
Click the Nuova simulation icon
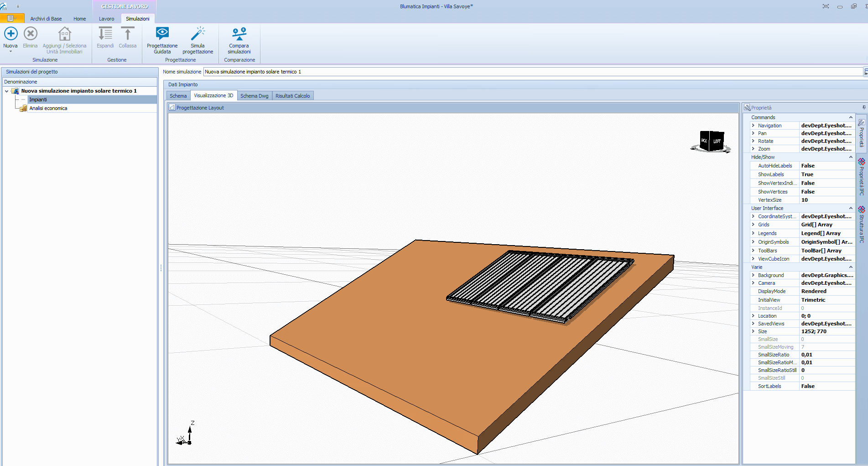pyautogui.click(x=10, y=34)
